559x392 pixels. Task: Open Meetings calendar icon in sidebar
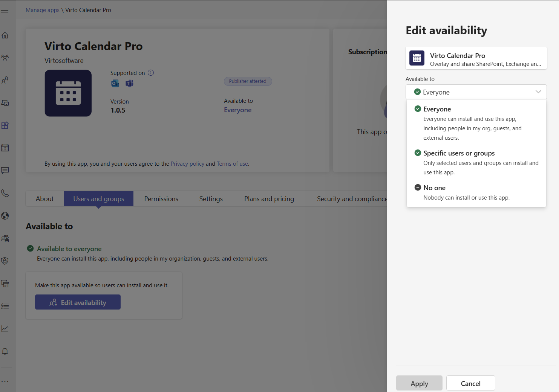coord(5,148)
